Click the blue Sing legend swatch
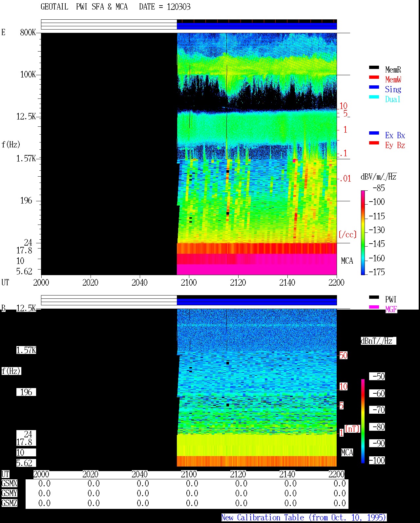 [x=374, y=87]
